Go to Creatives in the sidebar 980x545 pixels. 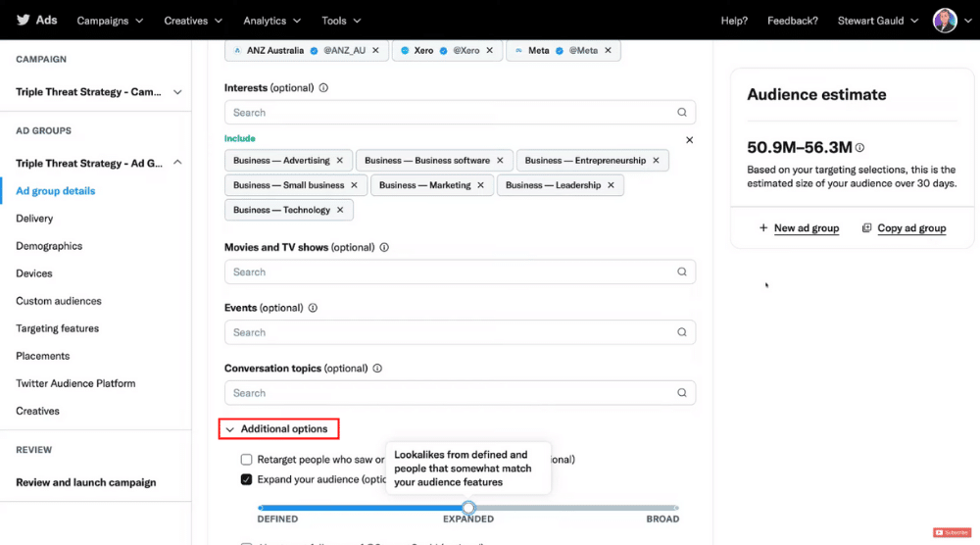tap(37, 412)
